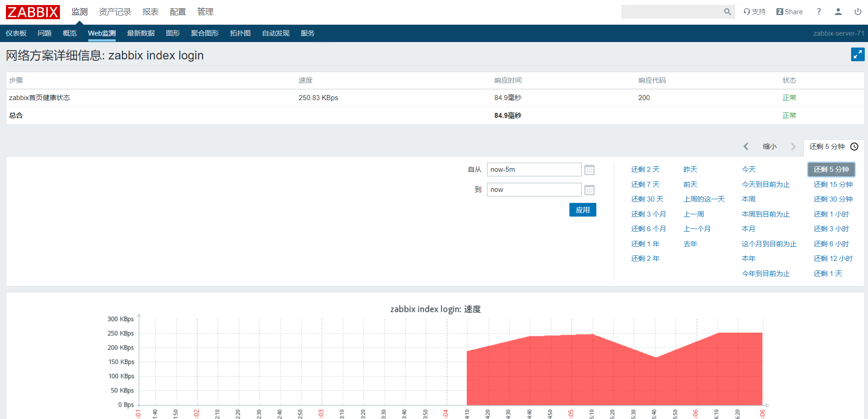Select time range 今年到目前为止
Image resolution: width=868 pixels, height=419 pixels.
pyautogui.click(x=766, y=274)
